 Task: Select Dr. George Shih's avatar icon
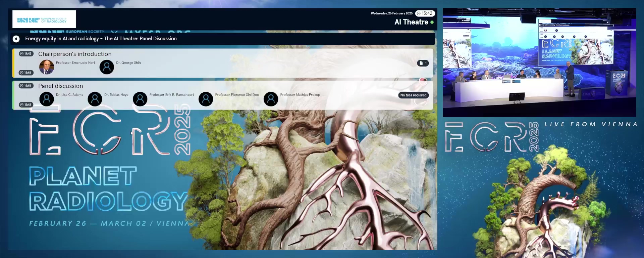[x=107, y=67]
